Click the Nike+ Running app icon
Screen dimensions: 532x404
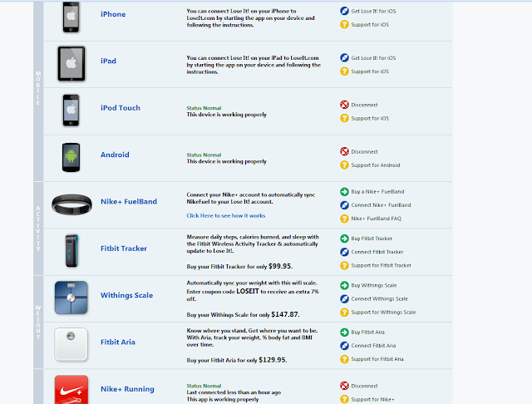tap(71, 389)
